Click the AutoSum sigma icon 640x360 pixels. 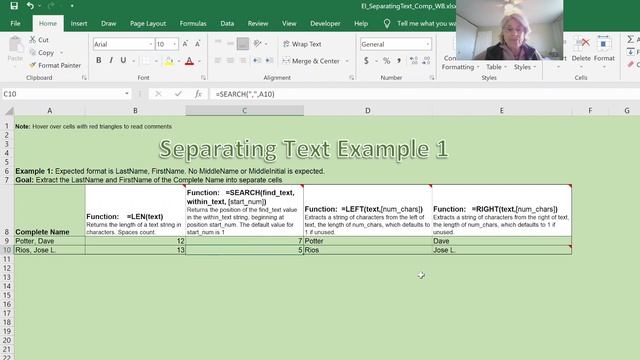631,39
